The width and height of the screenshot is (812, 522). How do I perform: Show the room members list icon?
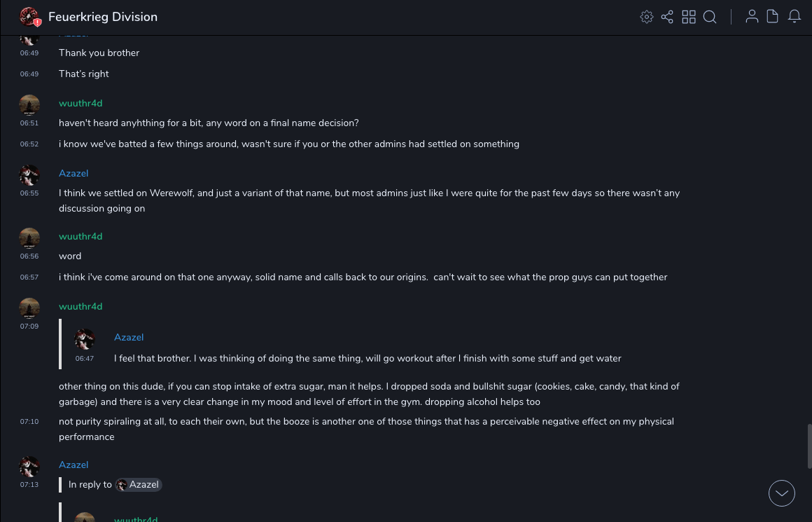coord(752,17)
